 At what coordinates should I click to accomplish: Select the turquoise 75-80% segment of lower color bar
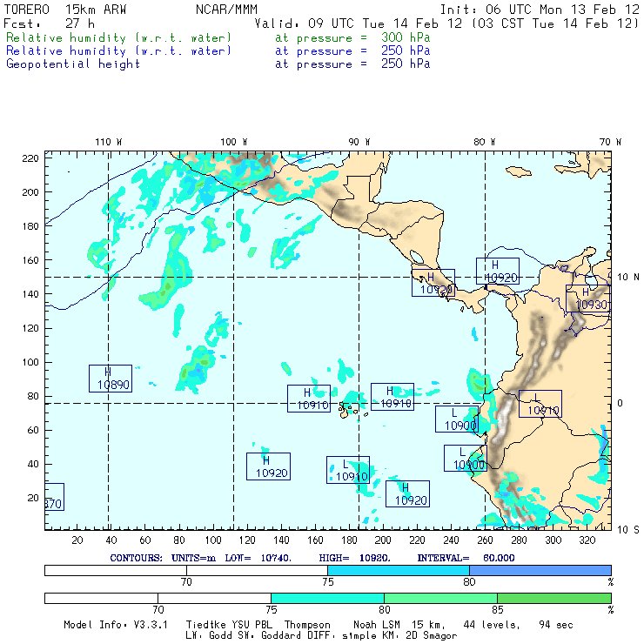pos(327,598)
